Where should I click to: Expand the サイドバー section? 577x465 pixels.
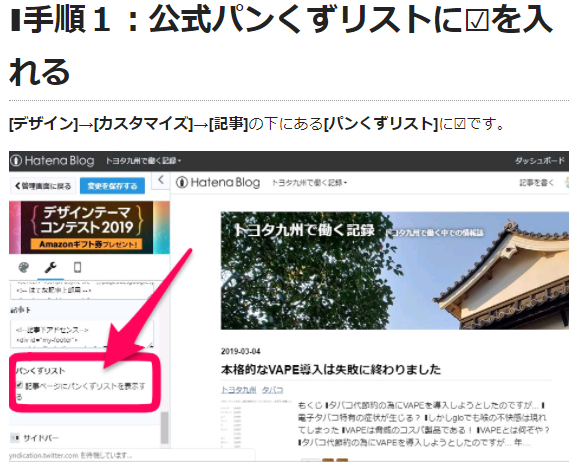(x=35, y=438)
